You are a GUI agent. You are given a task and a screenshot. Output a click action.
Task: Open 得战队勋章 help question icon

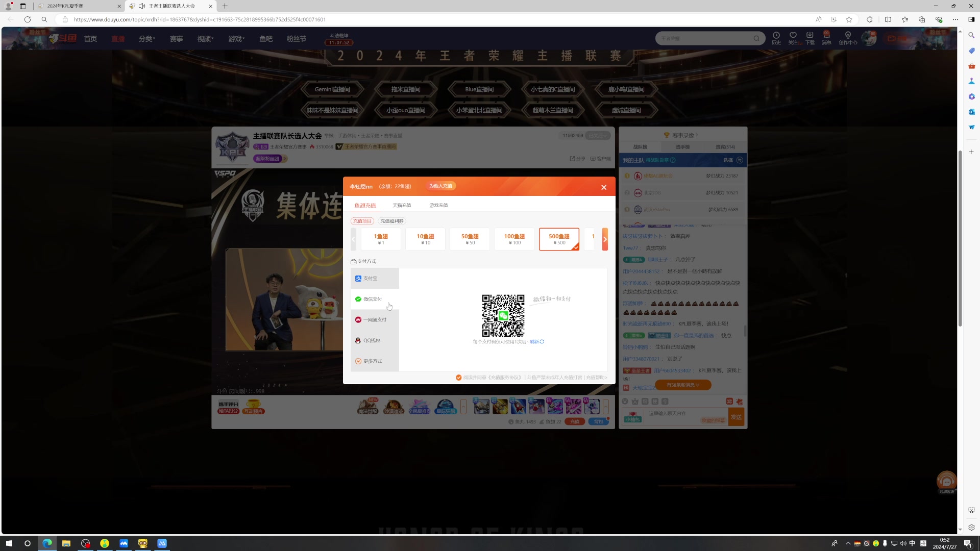[x=673, y=160]
